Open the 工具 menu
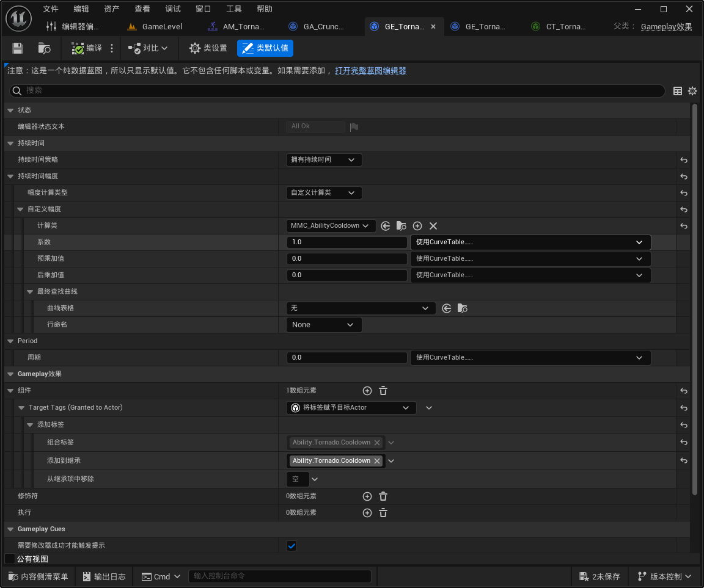The width and height of the screenshot is (704, 588). click(x=234, y=9)
